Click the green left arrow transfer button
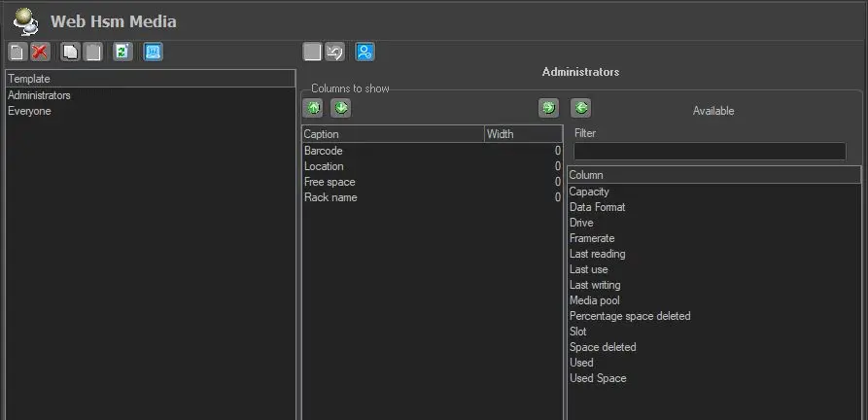The image size is (868, 420). 581,108
